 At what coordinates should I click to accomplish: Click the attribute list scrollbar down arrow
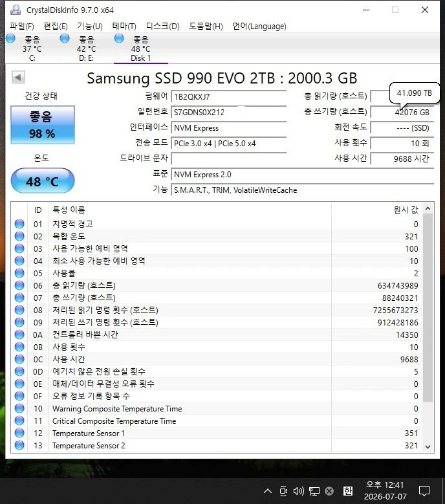pyautogui.click(x=428, y=446)
